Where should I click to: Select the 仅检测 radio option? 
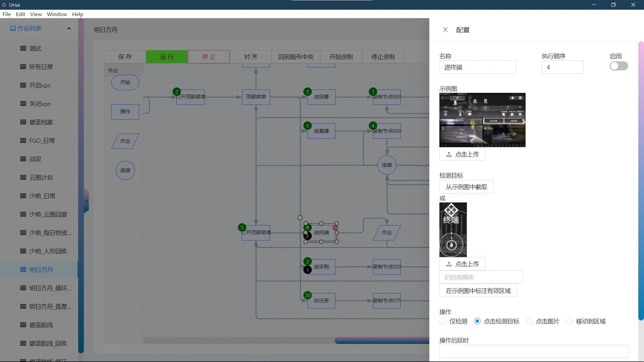(443, 321)
